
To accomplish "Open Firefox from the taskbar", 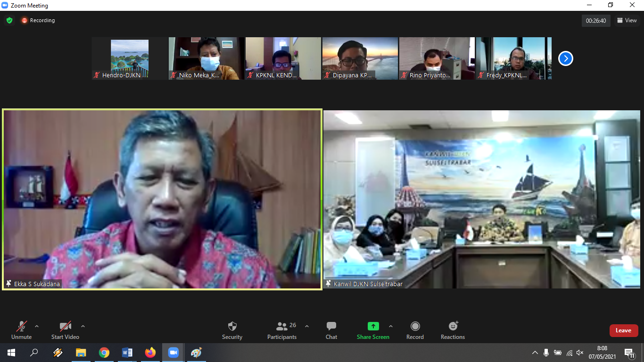I will coord(150,353).
